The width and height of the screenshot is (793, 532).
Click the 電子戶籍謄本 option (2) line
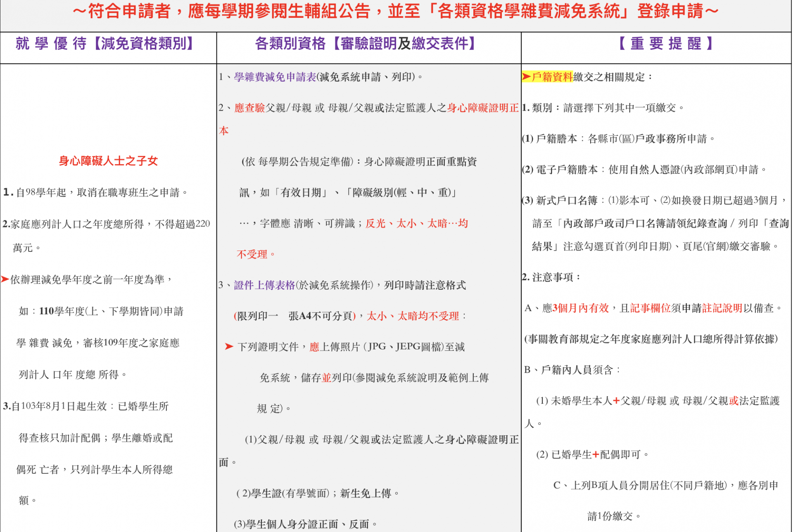643,170
